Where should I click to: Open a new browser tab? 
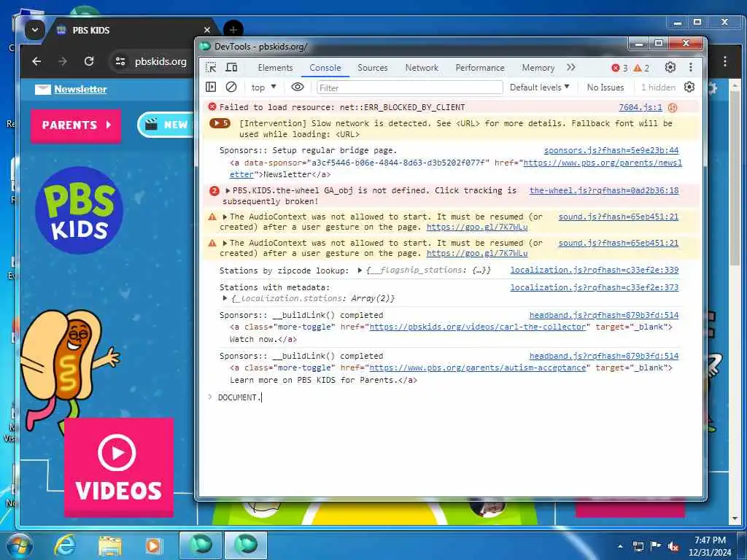233,30
